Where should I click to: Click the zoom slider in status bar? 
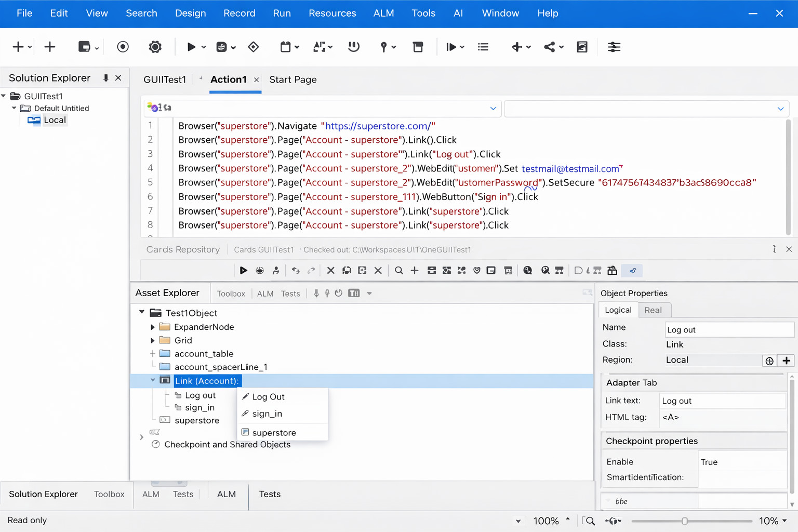point(685,521)
